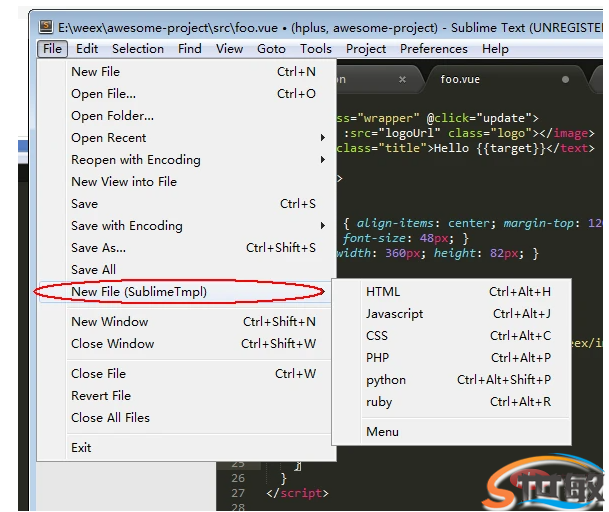
Task: Select Open Folder... menu entry
Action: pyautogui.click(x=186, y=116)
